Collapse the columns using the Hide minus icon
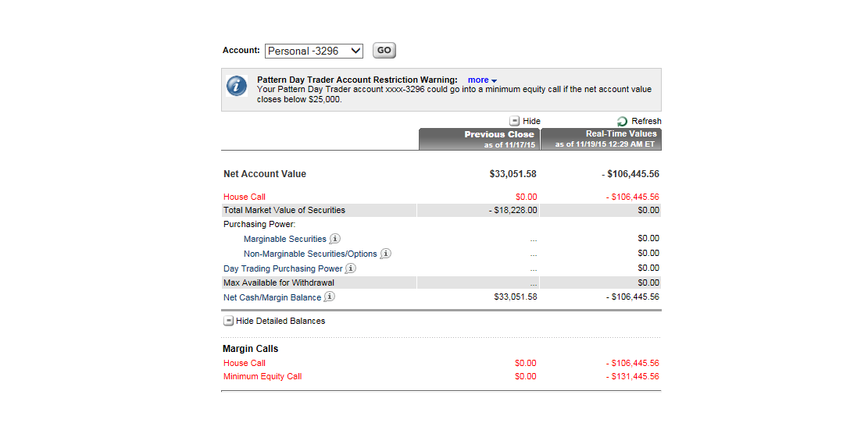Image resolution: width=868 pixels, height=430 pixels. [x=515, y=121]
